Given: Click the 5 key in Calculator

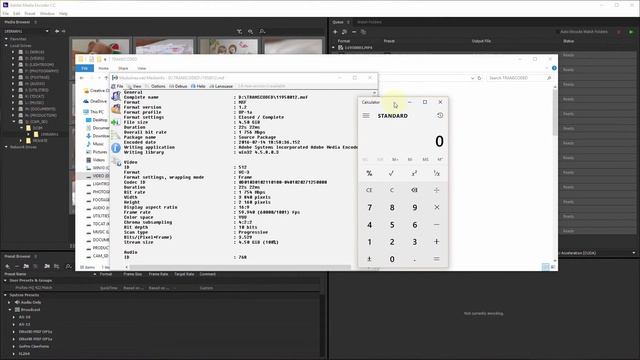Looking at the screenshot, I should point(391,224).
